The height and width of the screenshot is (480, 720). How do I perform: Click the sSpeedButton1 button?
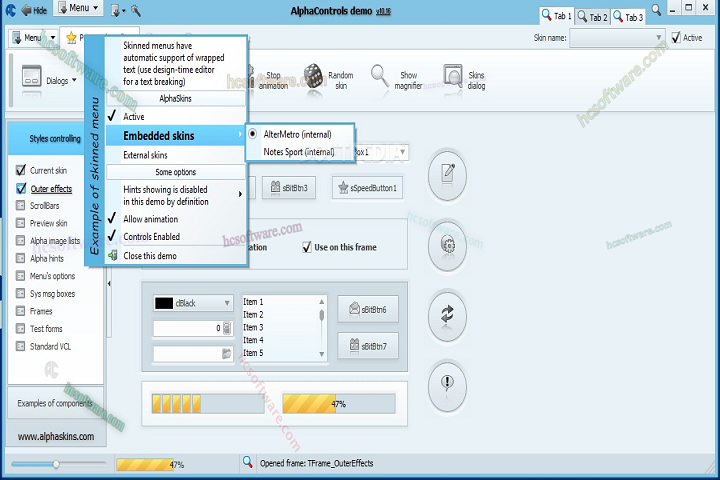[x=367, y=187]
